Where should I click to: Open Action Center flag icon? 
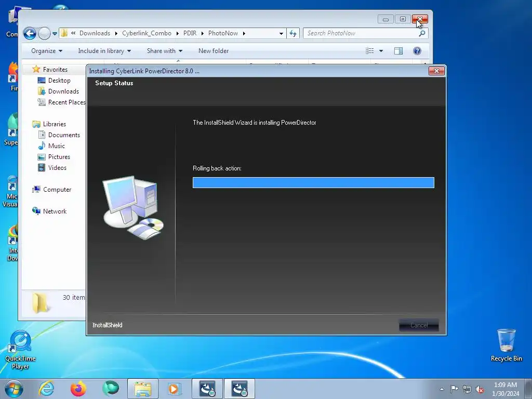click(454, 389)
